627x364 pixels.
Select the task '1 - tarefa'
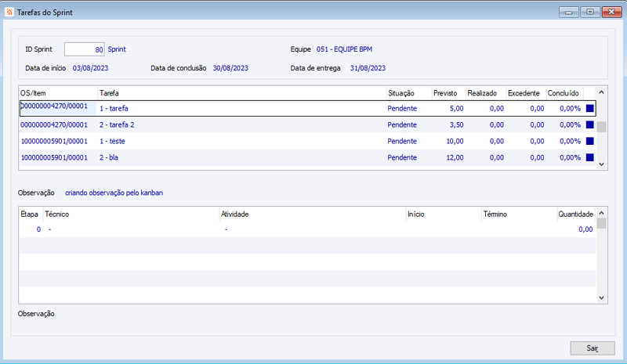(114, 108)
